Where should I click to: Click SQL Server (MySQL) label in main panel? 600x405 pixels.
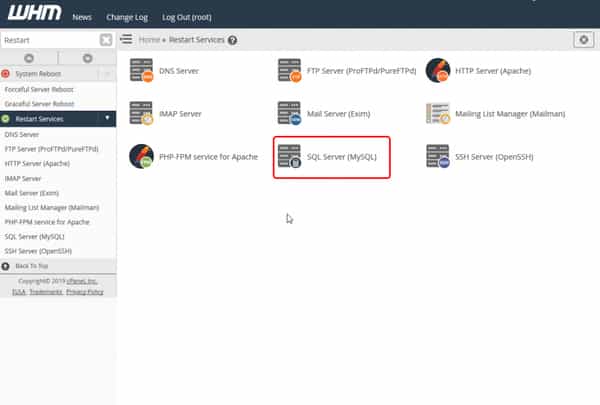pos(342,157)
